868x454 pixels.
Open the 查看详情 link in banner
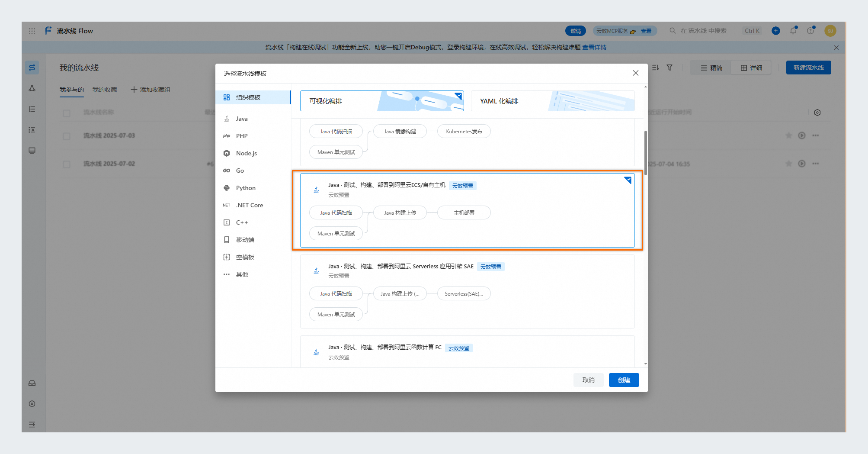[x=594, y=47]
